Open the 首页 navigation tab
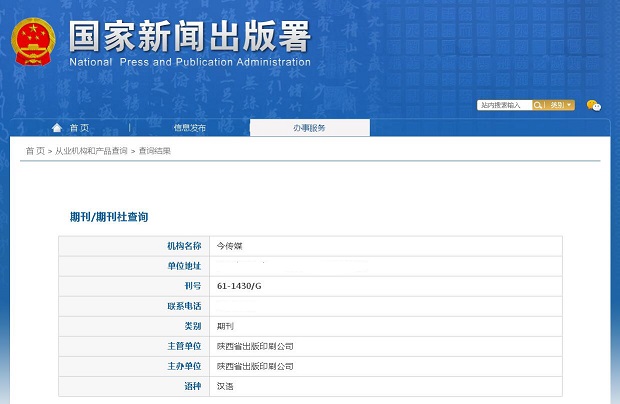 click(x=79, y=128)
